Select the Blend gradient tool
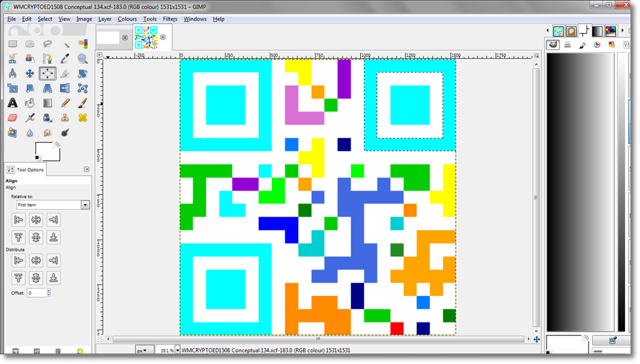This screenshot has width=640, height=364. point(47,103)
